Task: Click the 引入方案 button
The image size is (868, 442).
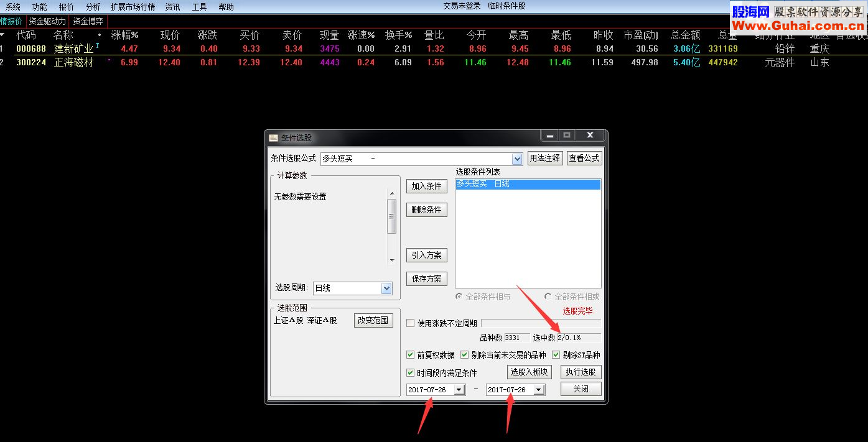Action: click(x=427, y=255)
